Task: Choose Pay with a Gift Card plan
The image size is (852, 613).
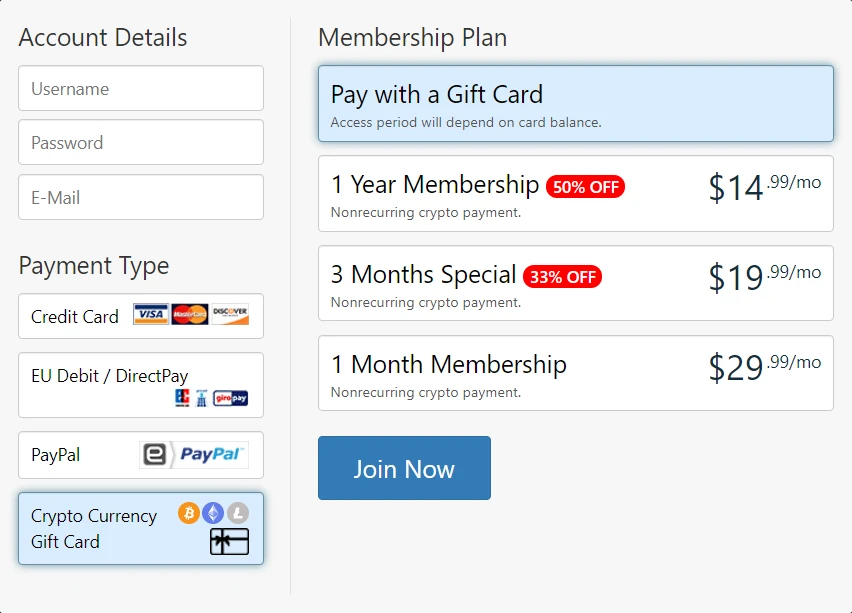Action: coord(575,104)
